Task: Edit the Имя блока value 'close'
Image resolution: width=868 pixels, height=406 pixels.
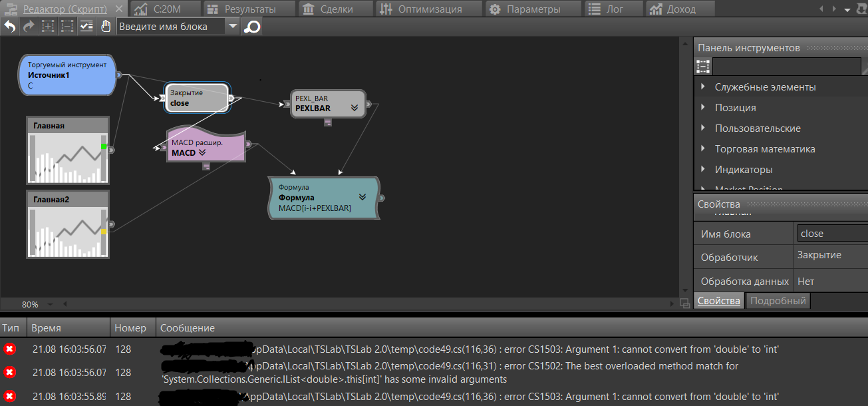Action: coord(832,234)
